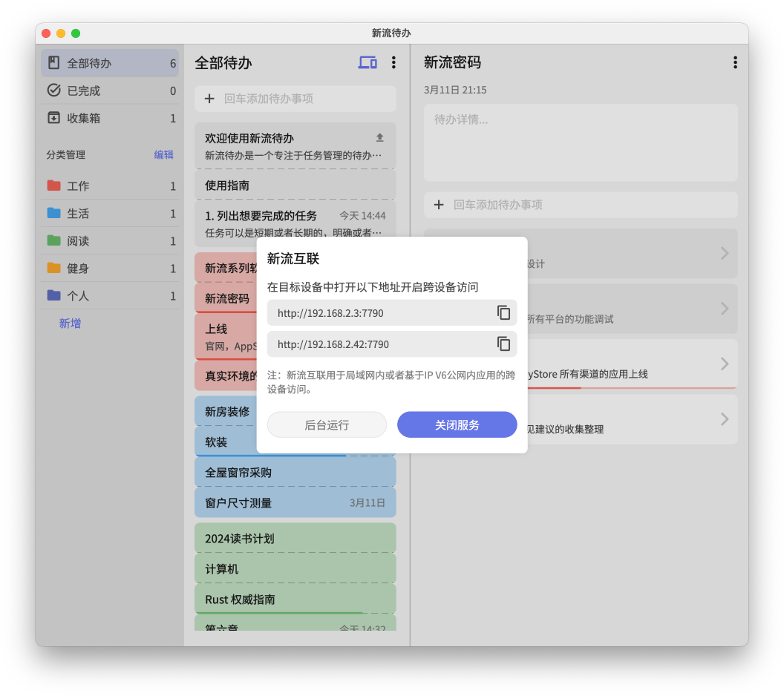Focus the 待办详情 text area
Screen dimensions: 784x696
(x=581, y=142)
